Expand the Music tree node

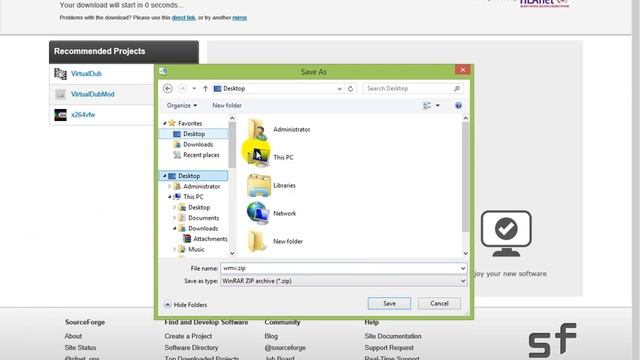pyautogui.click(x=175, y=249)
